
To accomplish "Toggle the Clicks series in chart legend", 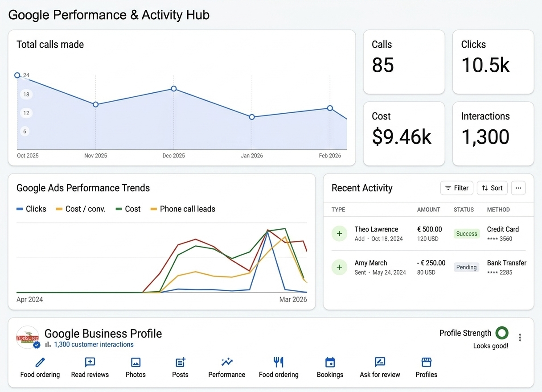I will (31, 209).
